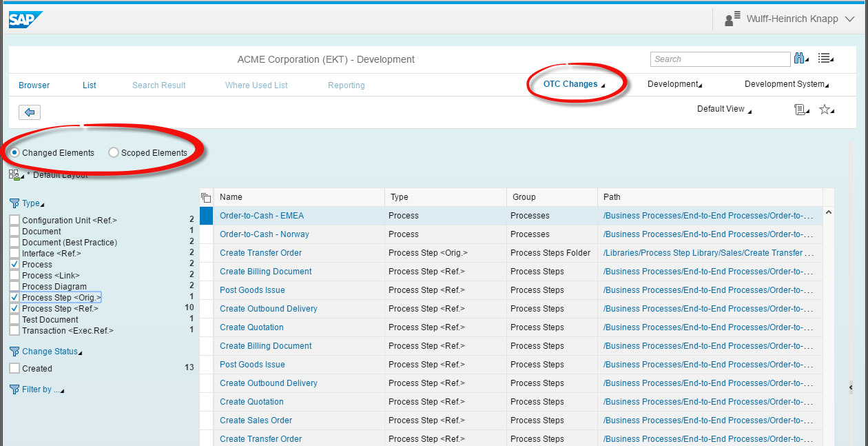Uncheck the Process type checkbox

click(14, 264)
